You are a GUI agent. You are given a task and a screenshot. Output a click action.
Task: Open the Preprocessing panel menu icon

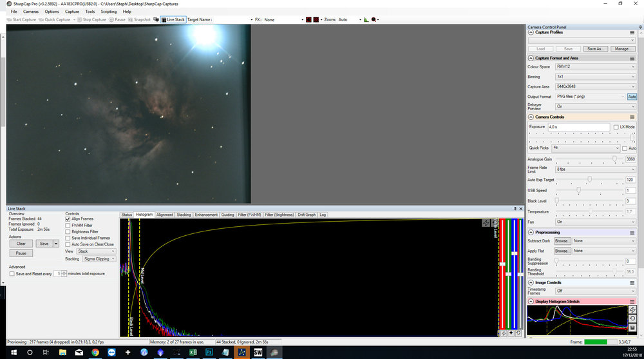(x=632, y=233)
